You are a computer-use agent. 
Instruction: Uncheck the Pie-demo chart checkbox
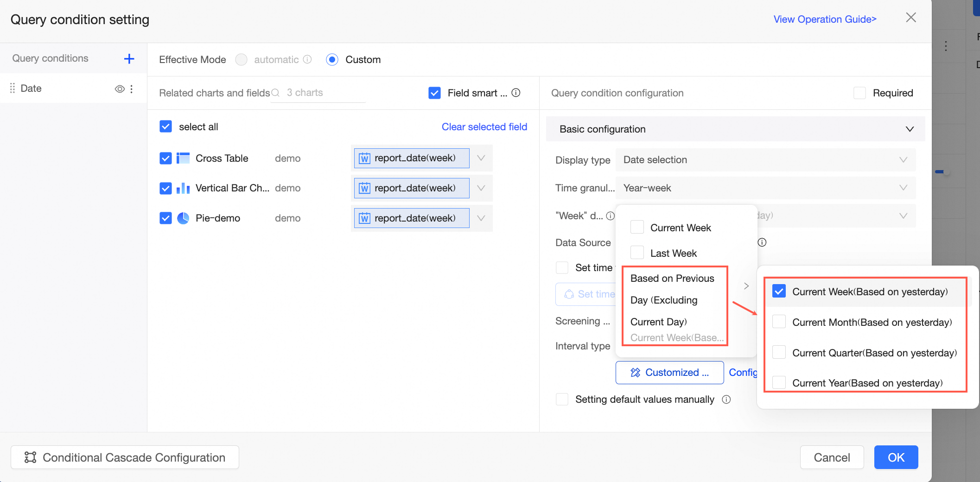tap(165, 218)
